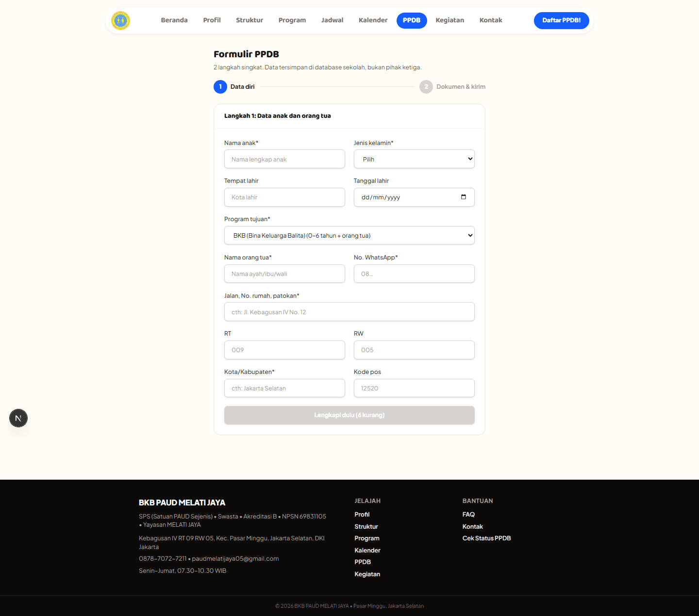This screenshot has height=616, width=699.
Task: Open Kontak in the navbar
Action: pyautogui.click(x=491, y=20)
